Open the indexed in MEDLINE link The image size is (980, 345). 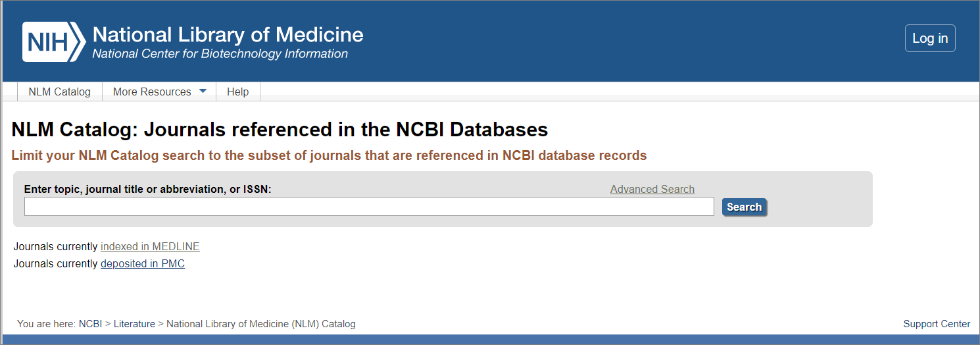pyautogui.click(x=150, y=247)
